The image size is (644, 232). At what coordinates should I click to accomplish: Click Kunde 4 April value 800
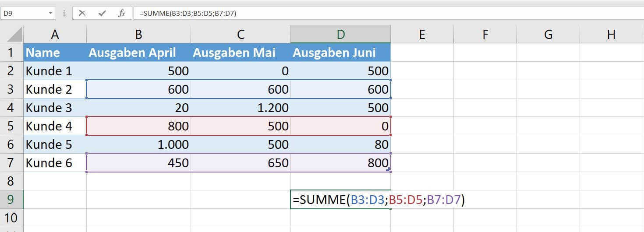point(138,126)
